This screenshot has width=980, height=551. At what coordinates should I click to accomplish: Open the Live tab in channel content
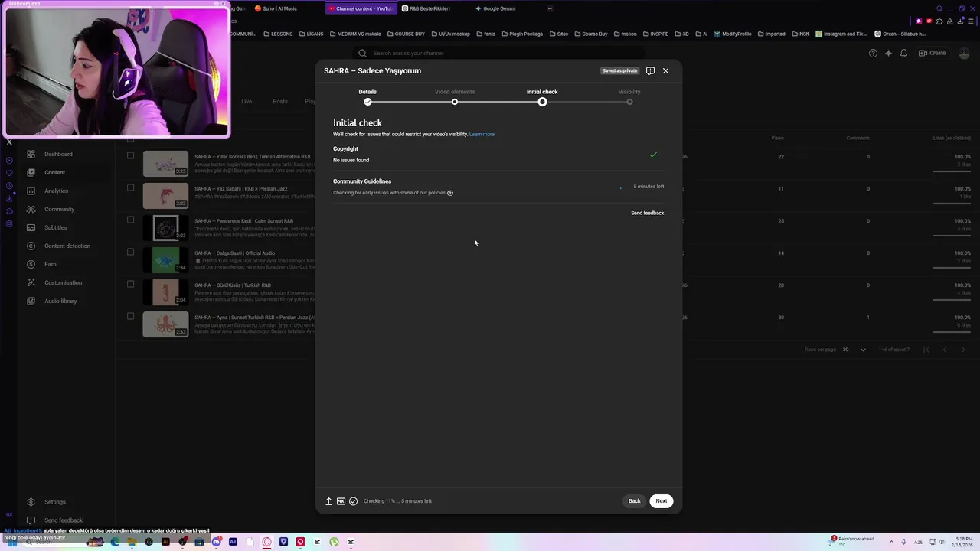pyautogui.click(x=247, y=101)
